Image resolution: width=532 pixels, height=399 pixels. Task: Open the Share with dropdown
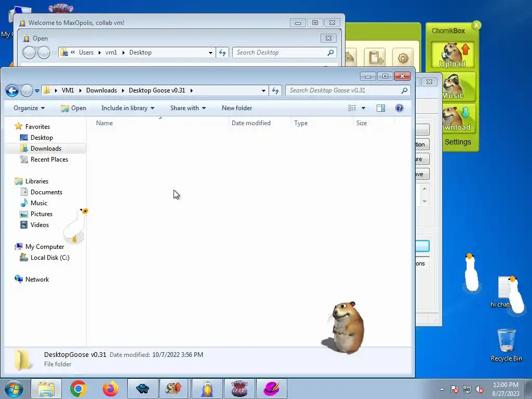pos(188,108)
